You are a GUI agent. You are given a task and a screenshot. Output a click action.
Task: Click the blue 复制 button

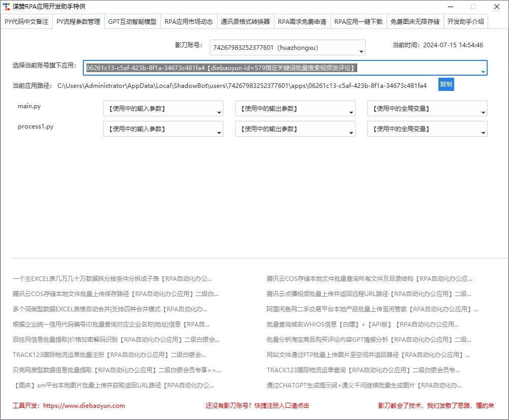(x=446, y=85)
